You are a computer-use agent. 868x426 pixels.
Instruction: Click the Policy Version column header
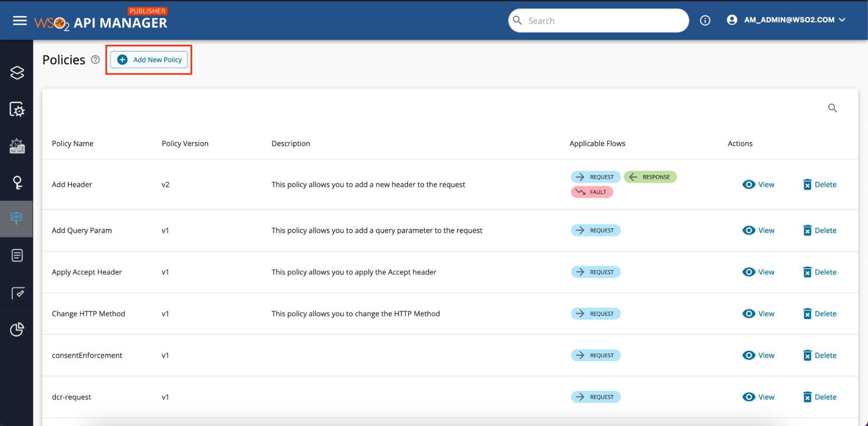[x=185, y=144]
